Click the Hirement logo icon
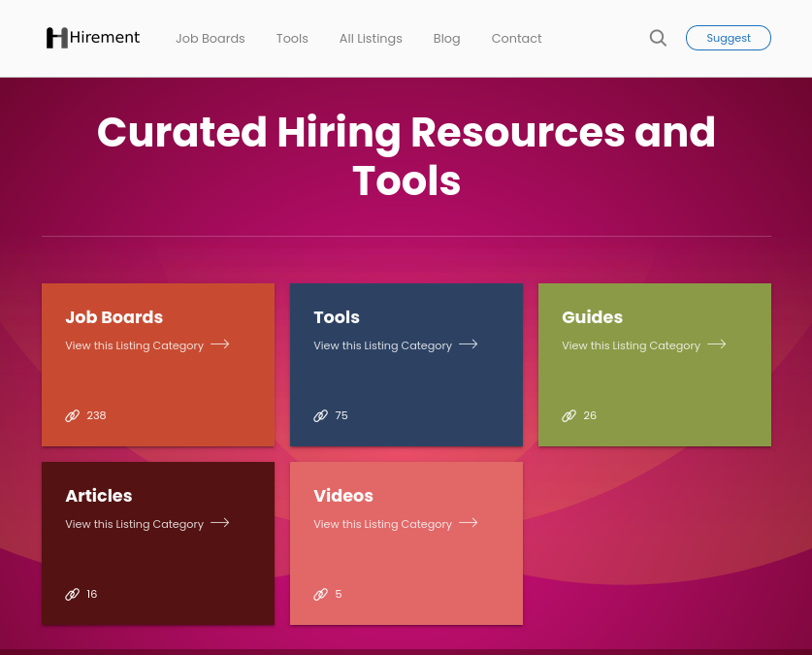812x655 pixels. click(x=56, y=38)
